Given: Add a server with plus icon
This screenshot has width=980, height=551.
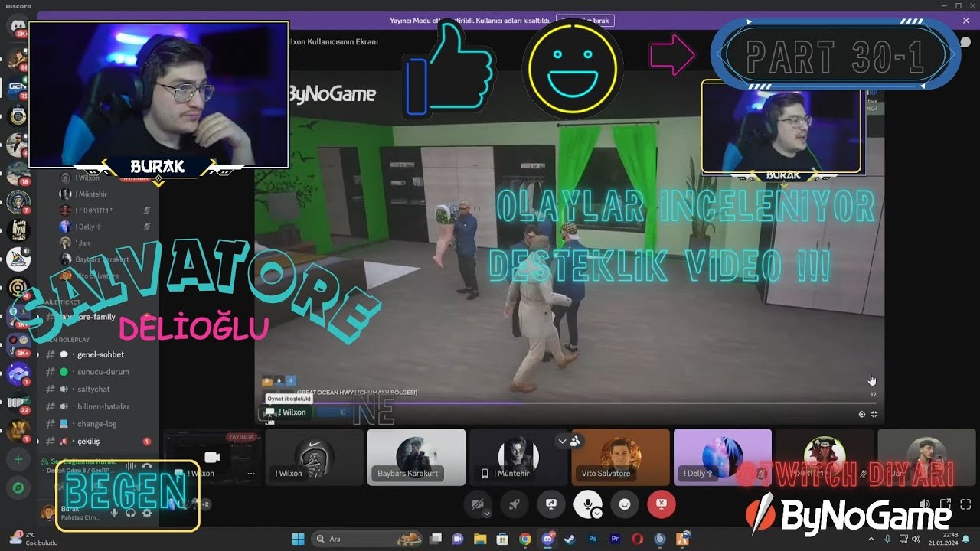Looking at the screenshot, I should pos(18,460).
